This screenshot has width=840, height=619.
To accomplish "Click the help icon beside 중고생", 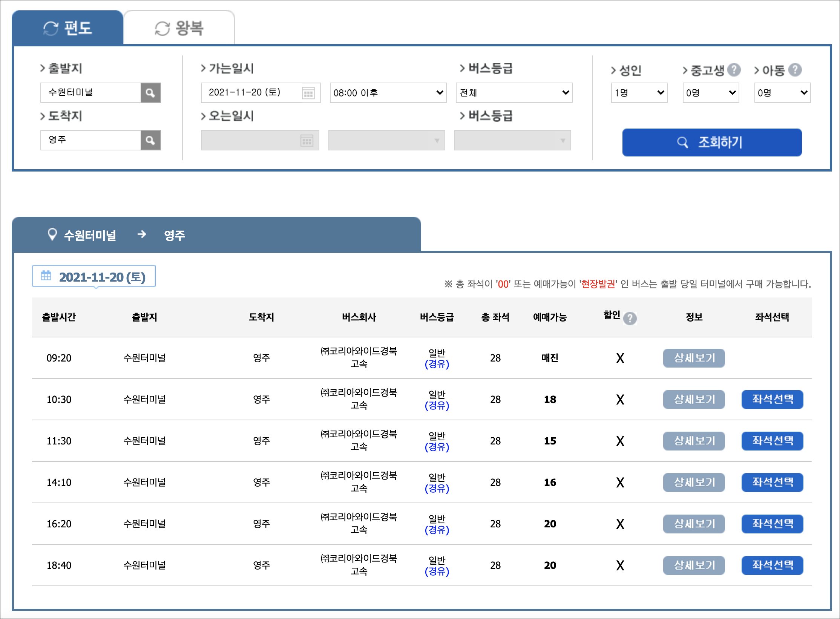I will 734,70.
